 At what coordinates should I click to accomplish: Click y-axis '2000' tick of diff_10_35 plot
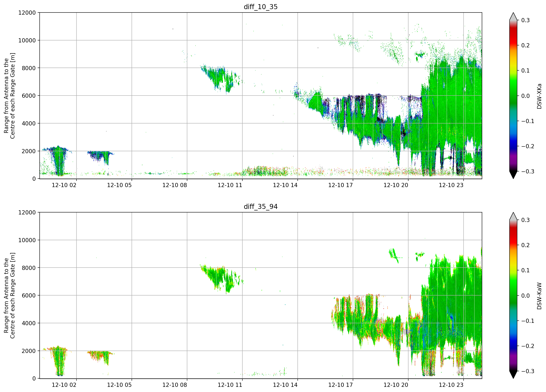[29, 151]
